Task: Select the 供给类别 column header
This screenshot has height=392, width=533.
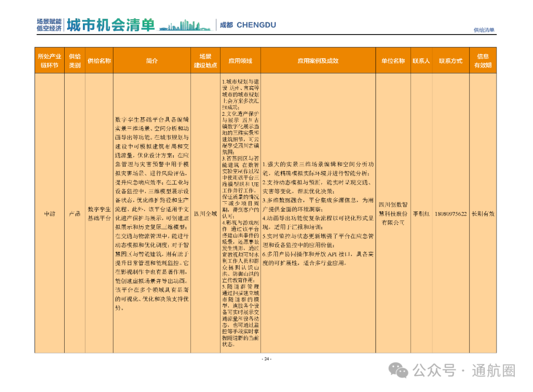Action: [x=75, y=61]
